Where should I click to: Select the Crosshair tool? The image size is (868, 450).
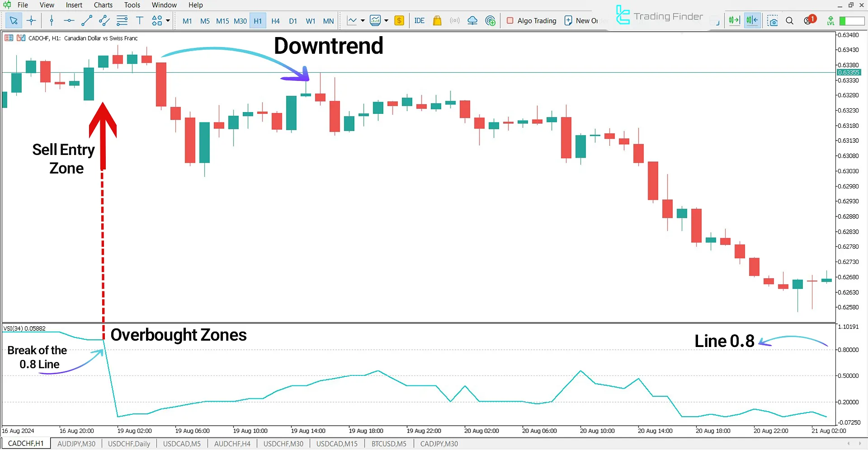31,20
